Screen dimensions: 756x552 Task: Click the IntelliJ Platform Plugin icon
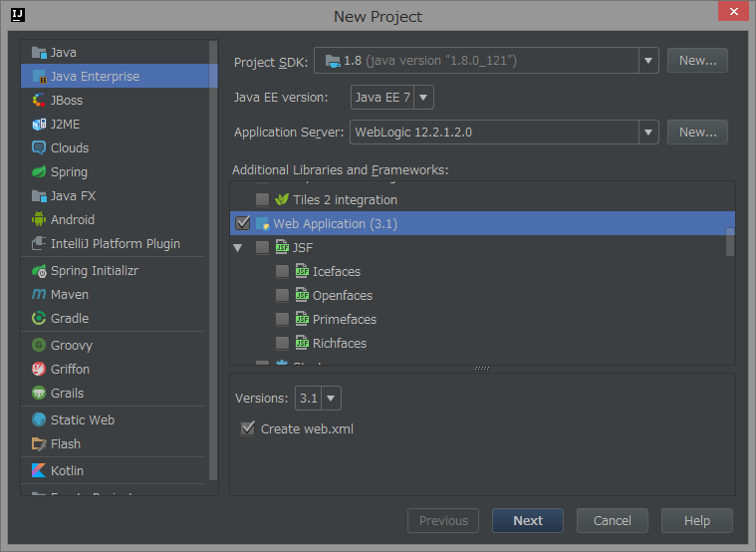tap(39, 243)
